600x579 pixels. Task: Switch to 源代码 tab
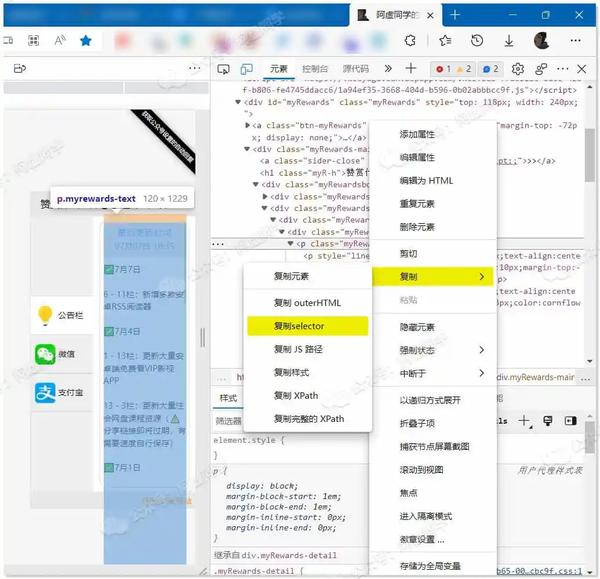(355, 69)
